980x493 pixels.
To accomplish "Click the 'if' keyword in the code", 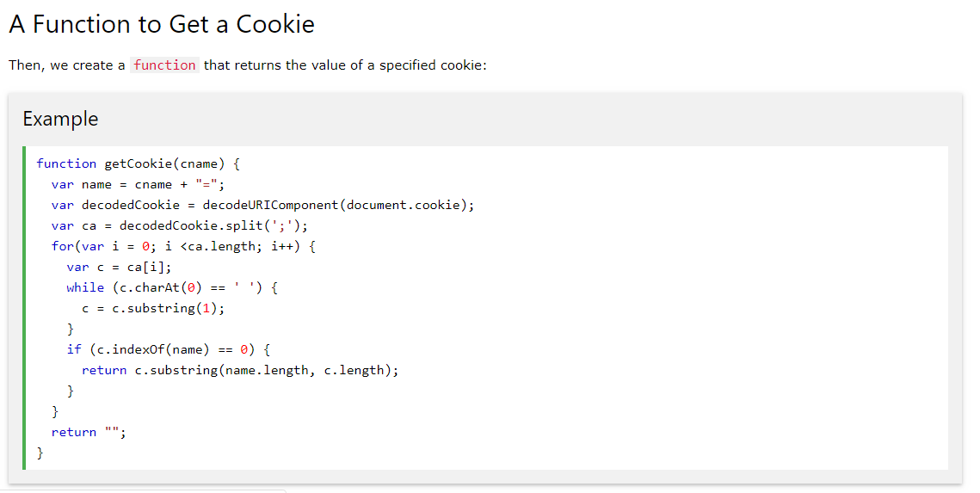I will tap(74, 349).
